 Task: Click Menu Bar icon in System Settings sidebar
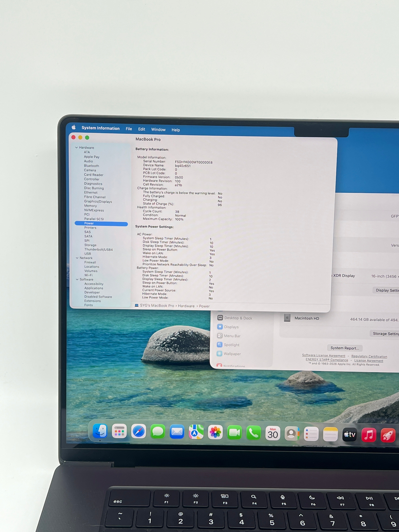point(220,336)
